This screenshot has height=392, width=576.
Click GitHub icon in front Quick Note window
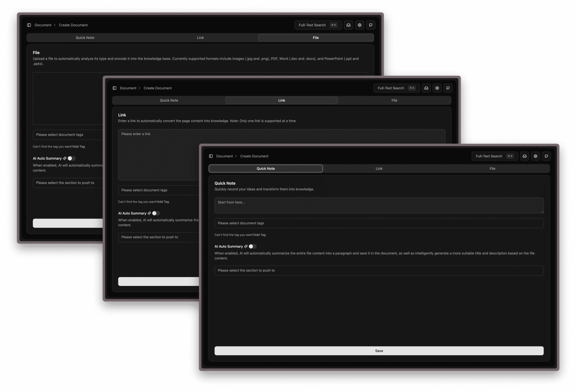(546, 156)
